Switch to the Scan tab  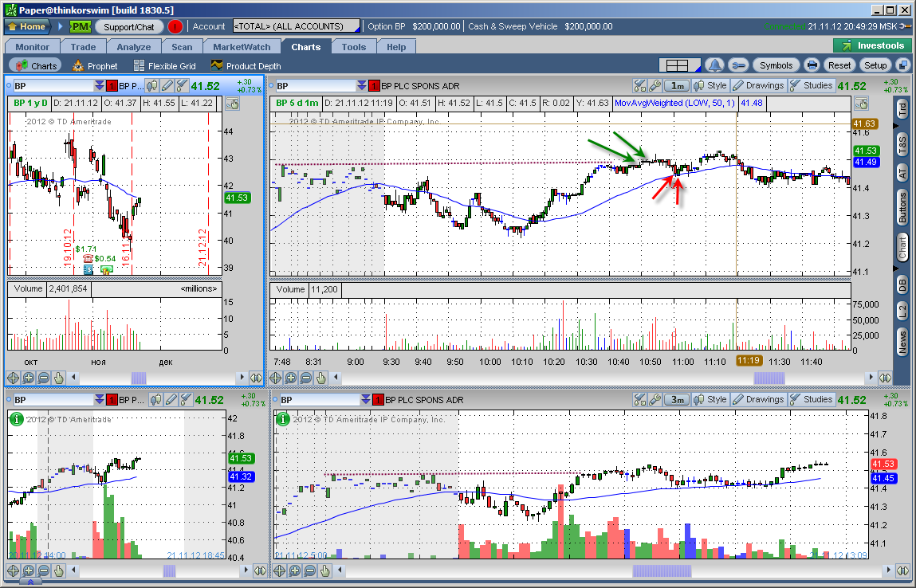[x=182, y=47]
